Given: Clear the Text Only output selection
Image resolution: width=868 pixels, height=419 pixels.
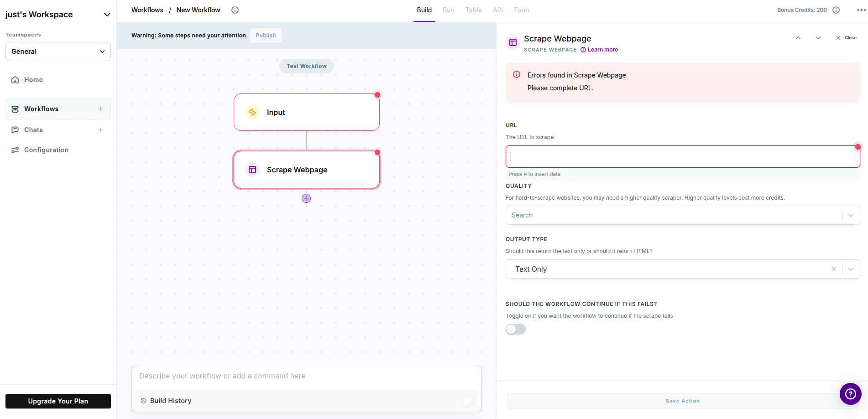Looking at the screenshot, I should (x=834, y=269).
